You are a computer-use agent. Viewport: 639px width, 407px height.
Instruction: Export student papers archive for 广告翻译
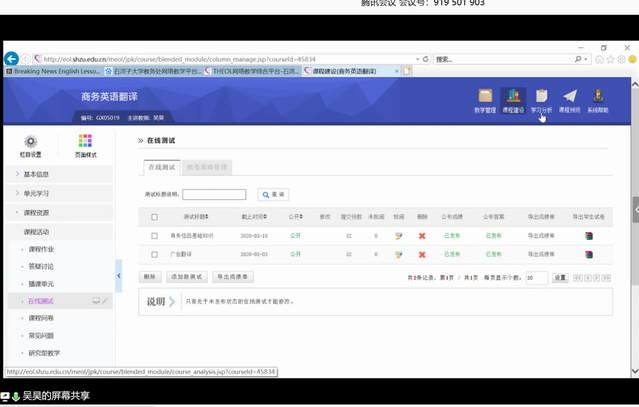589,255
